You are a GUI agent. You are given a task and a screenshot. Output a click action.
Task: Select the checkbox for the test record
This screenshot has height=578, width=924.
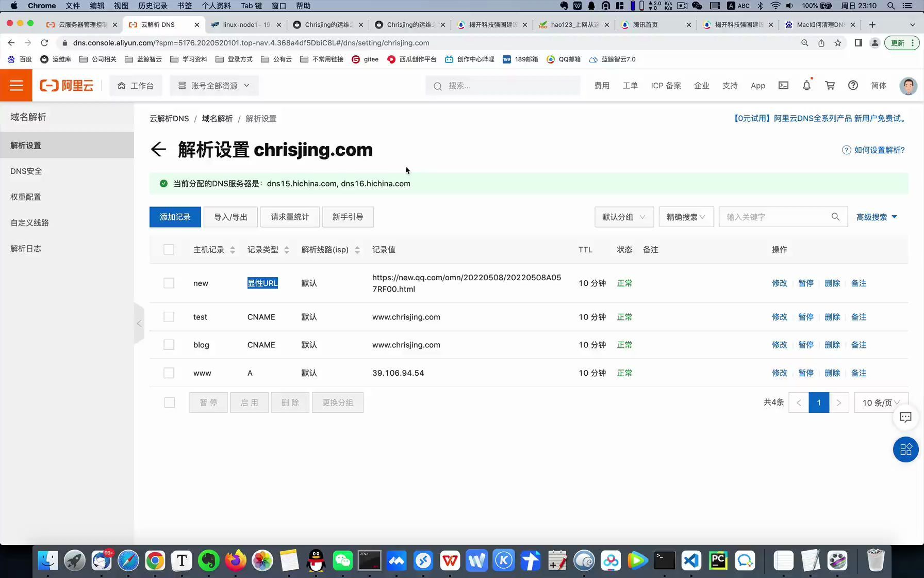coord(169,317)
